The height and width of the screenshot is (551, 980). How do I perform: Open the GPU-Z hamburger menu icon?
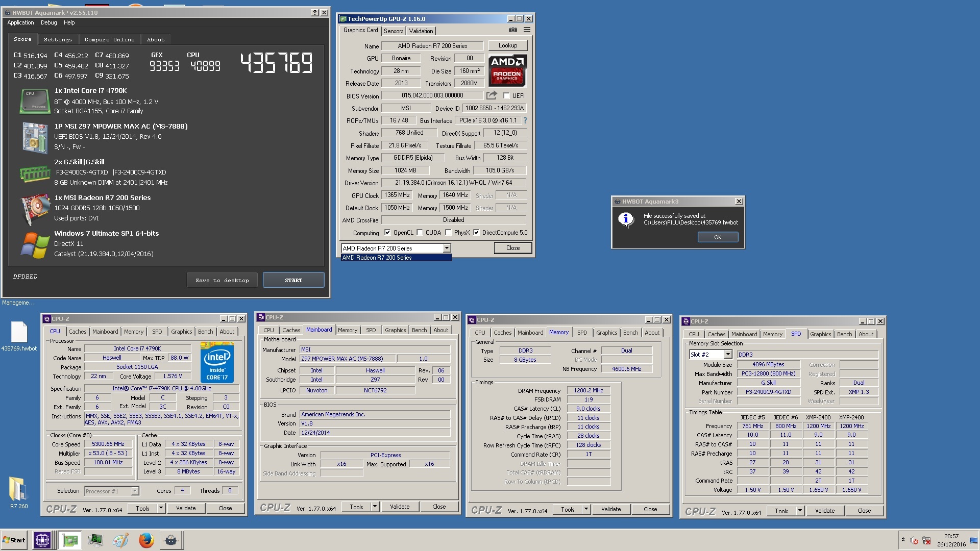tap(527, 30)
